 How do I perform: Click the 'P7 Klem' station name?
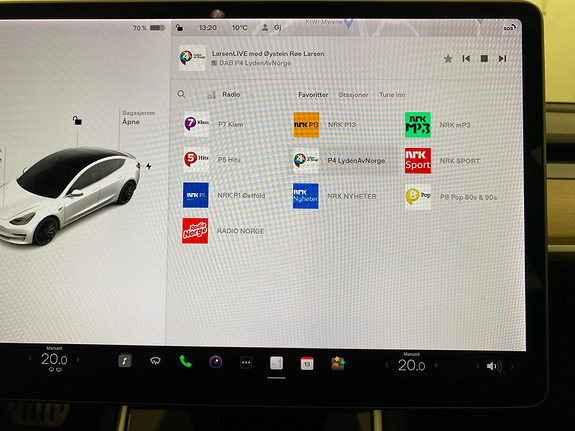(x=231, y=124)
